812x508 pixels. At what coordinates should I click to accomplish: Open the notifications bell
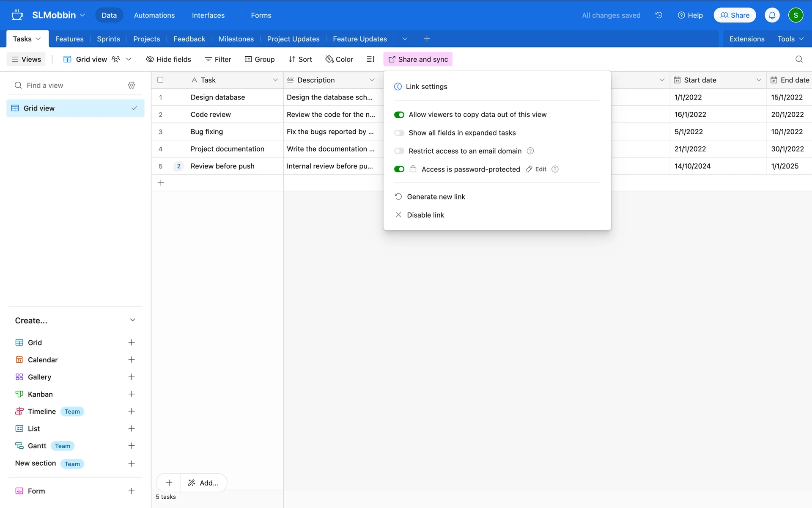(x=772, y=15)
